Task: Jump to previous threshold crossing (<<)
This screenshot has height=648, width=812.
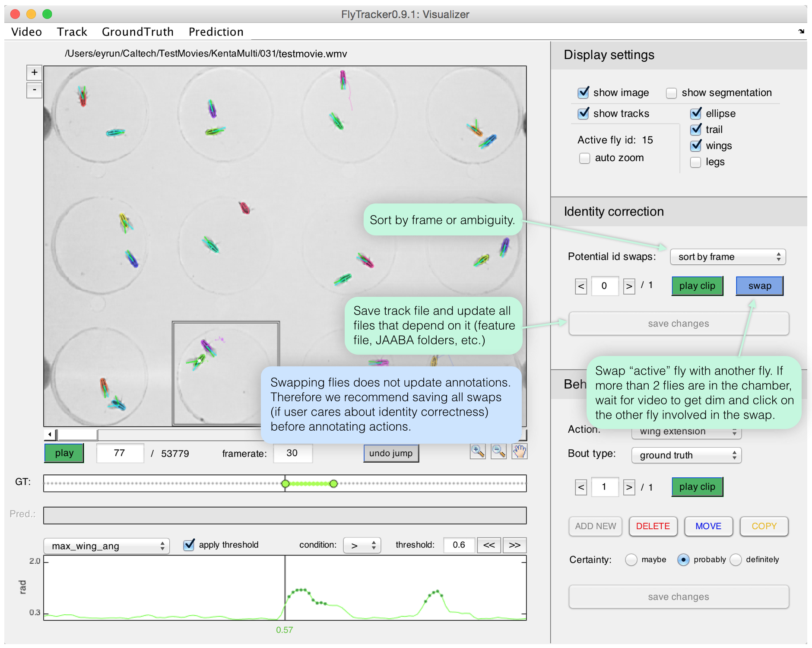Action: 489,545
